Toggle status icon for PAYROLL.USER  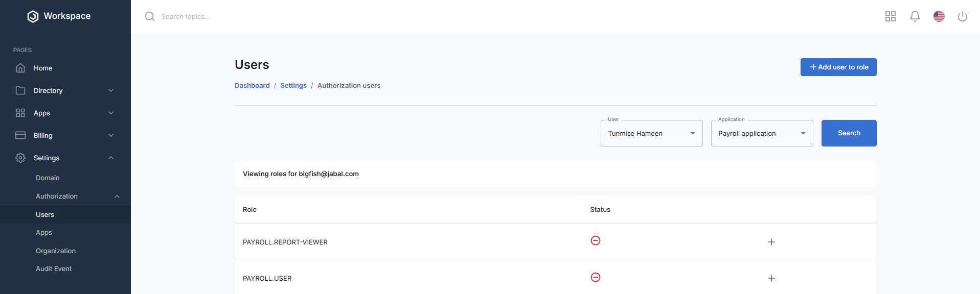tap(595, 277)
